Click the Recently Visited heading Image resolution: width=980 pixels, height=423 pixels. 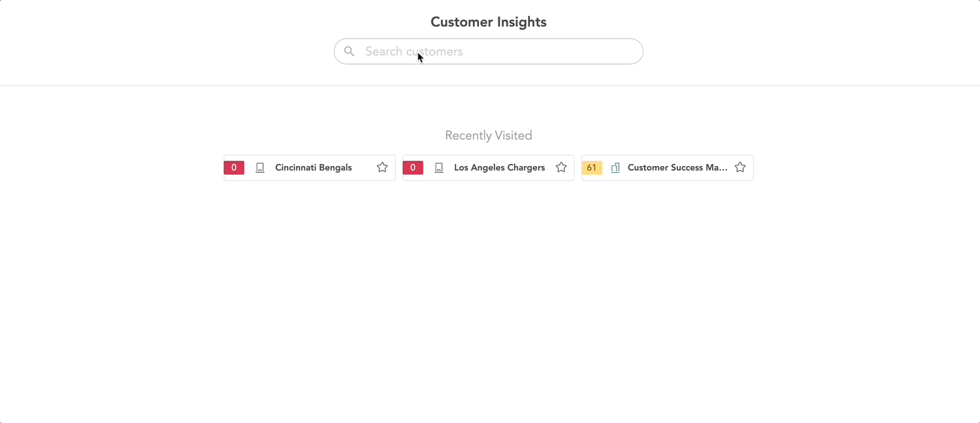pyautogui.click(x=489, y=135)
